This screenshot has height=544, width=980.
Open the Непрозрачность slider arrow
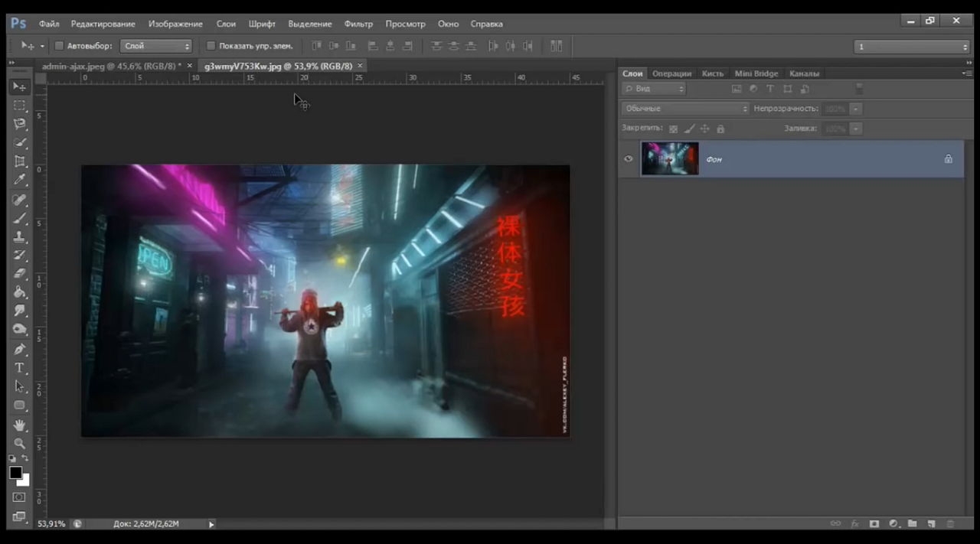coord(856,109)
